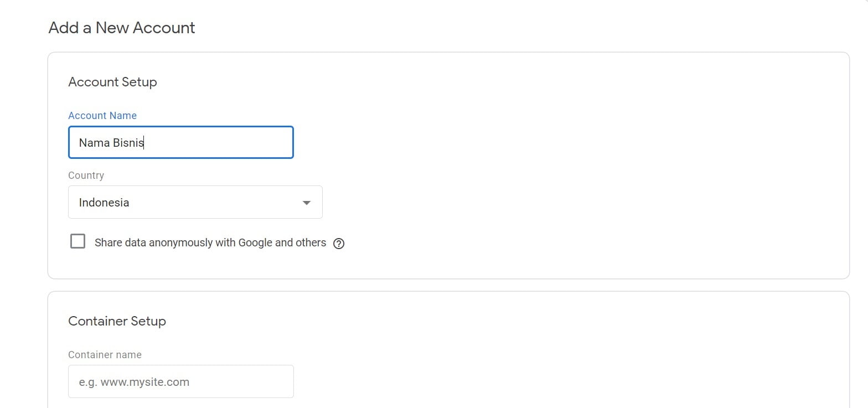Click the 'Account Name' field label
This screenshot has height=408, width=868.
coord(102,116)
